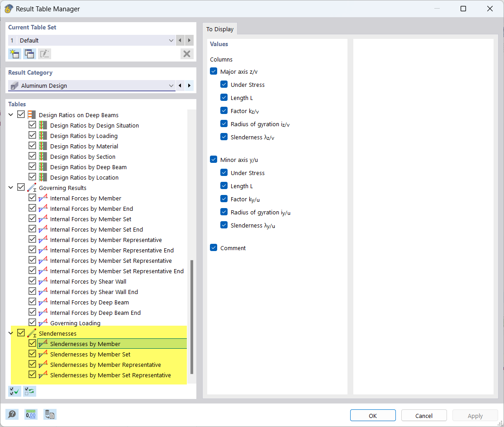This screenshot has width=504, height=427.
Task: Open units and decimal places icon
Action: (31, 414)
